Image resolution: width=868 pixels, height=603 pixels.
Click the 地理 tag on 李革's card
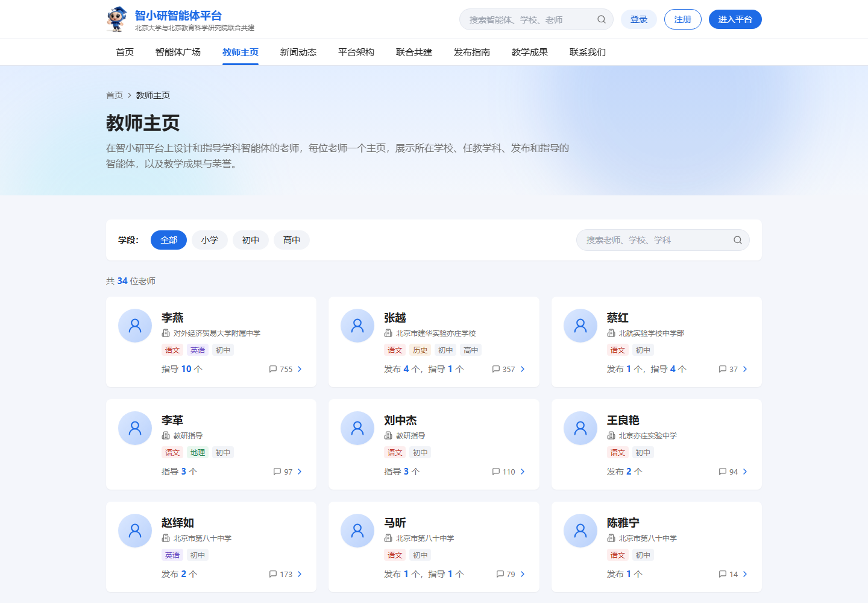pos(198,452)
